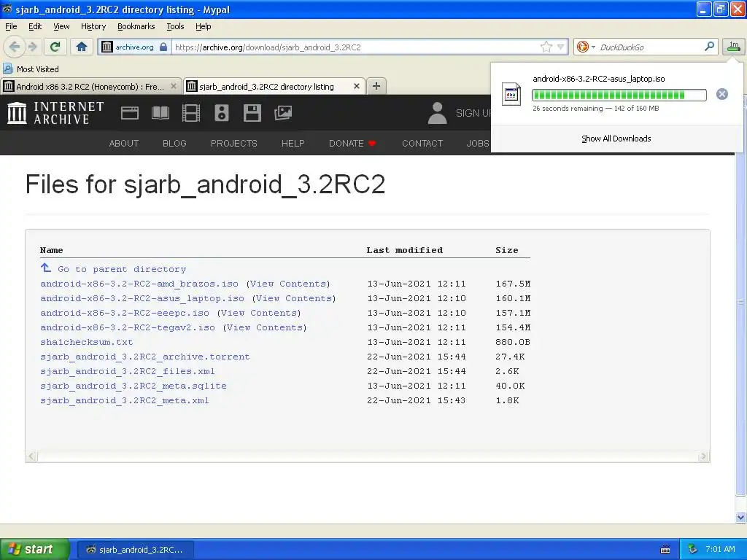Open the DuckDuckGo search engine selector
The image size is (747, 560).
pos(586,47)
